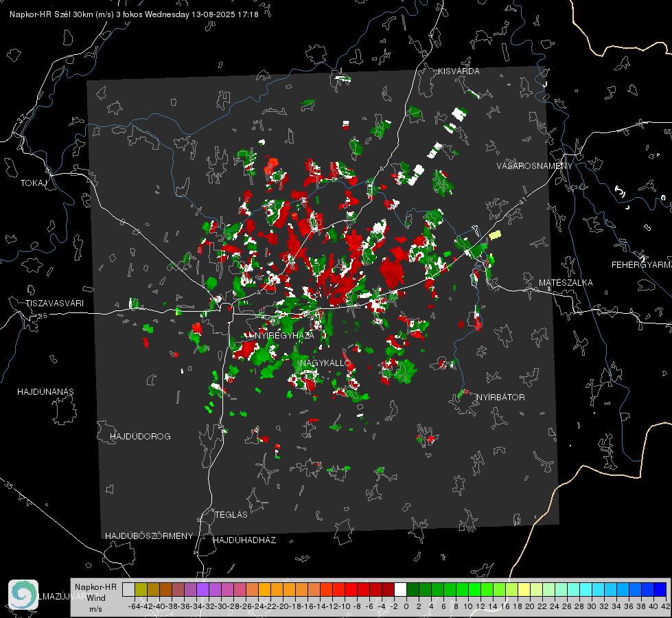Click the spiral weather logo icon
The image size is (672, 618).
click(x=23, y=595)
